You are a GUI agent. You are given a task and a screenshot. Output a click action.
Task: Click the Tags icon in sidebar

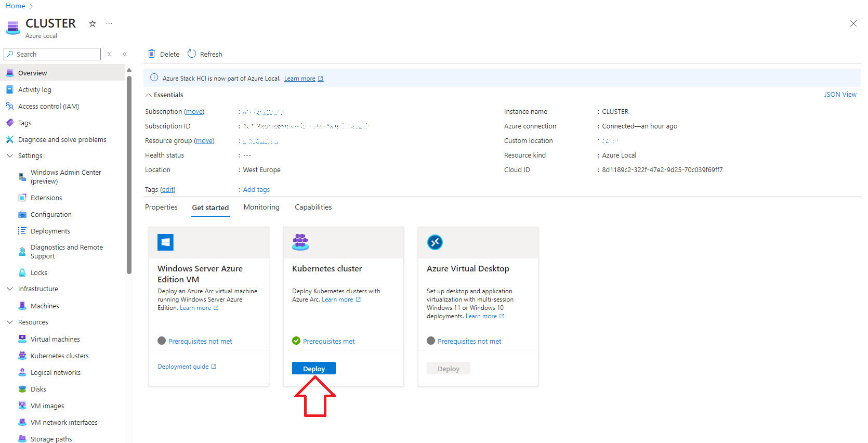click(10, 123)
